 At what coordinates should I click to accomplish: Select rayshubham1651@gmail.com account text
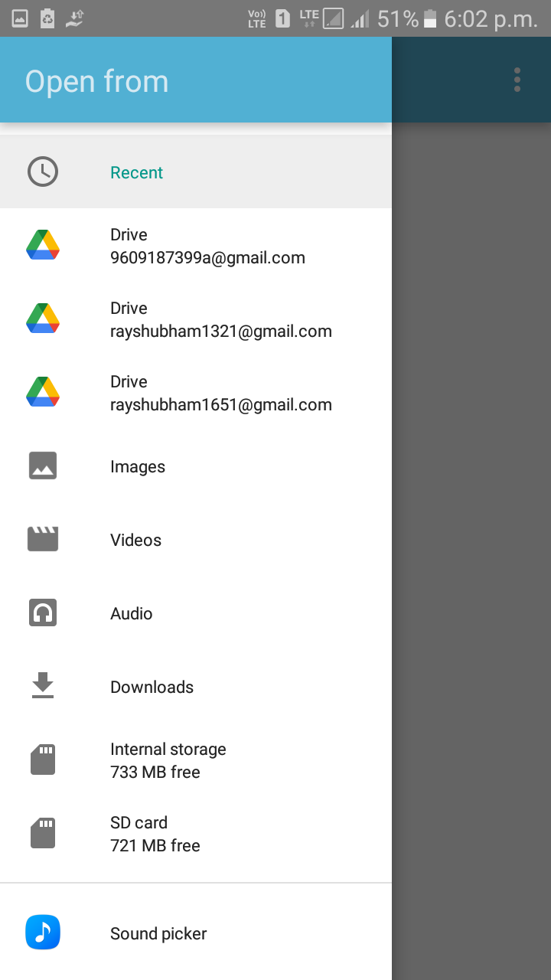coord(221,405)
